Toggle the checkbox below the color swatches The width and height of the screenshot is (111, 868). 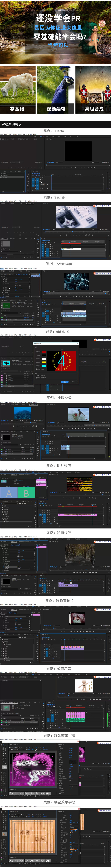[36, 369]
